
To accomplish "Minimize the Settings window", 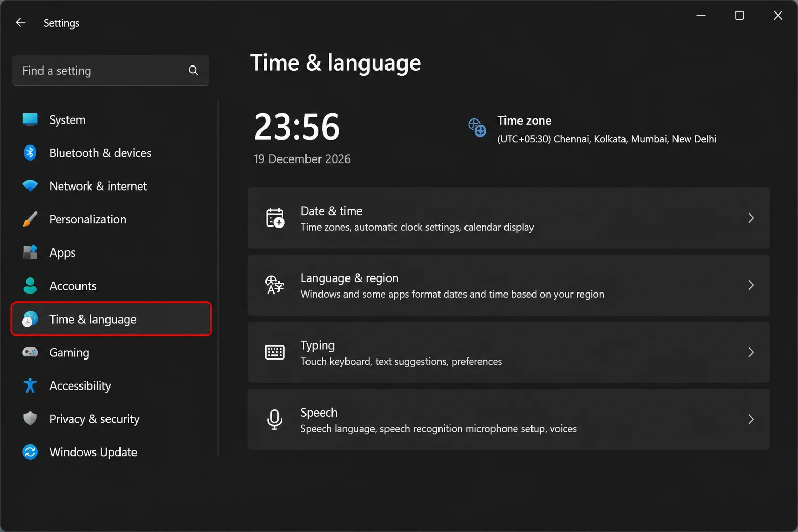I will tap(701, 16).
